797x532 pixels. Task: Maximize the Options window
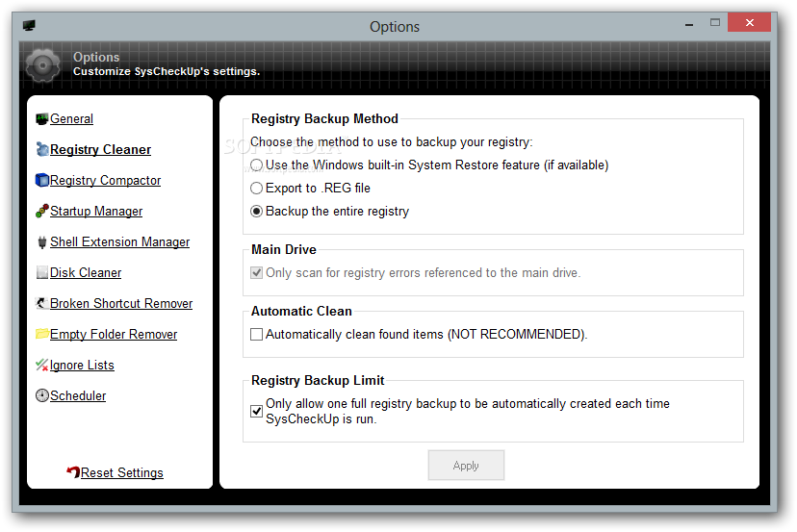coord(714,22)
